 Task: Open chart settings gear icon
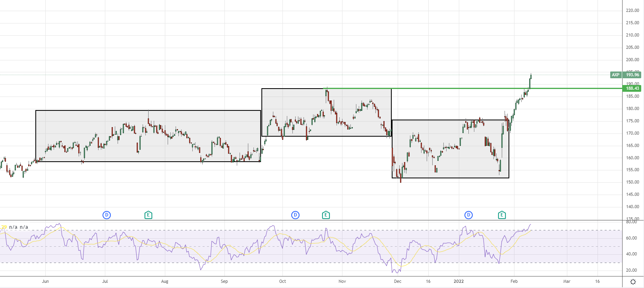pos(633,282)
